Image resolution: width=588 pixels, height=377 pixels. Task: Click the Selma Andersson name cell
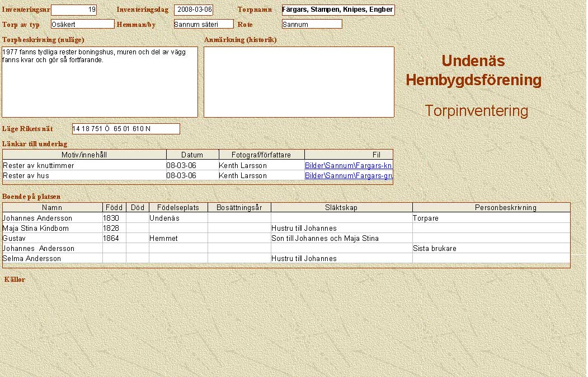[x=52, y=259]
